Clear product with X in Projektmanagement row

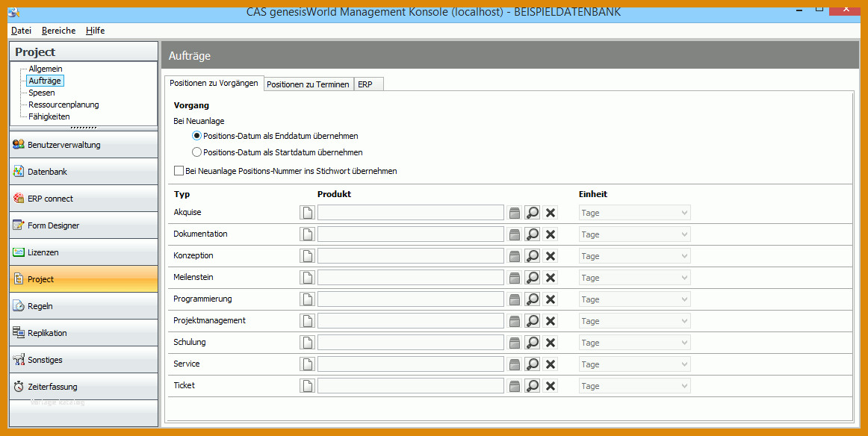coord(551,321)
